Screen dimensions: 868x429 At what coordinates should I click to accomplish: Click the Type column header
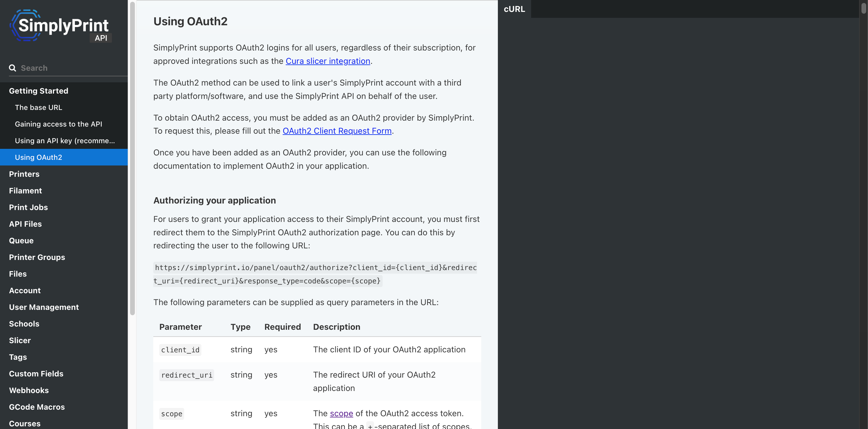point(241,327)
